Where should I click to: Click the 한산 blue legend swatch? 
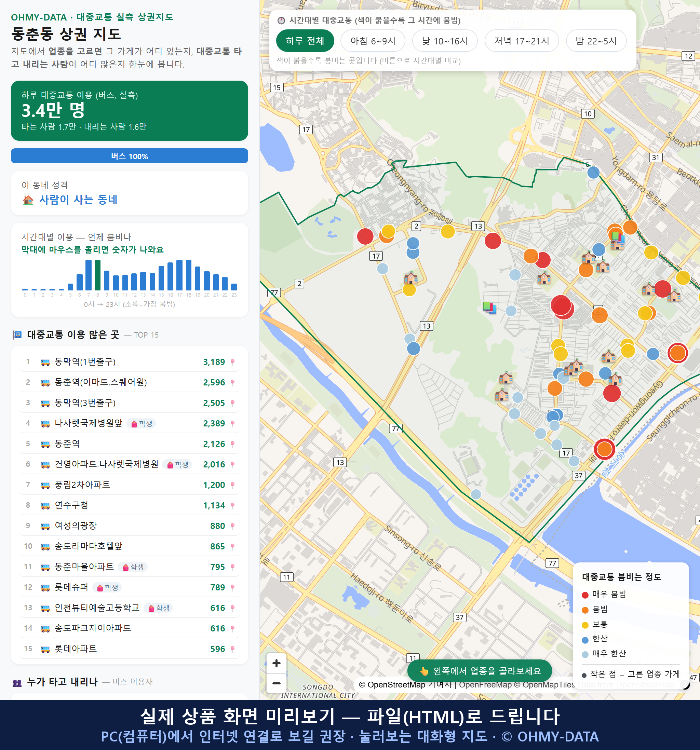coord(585,640)
